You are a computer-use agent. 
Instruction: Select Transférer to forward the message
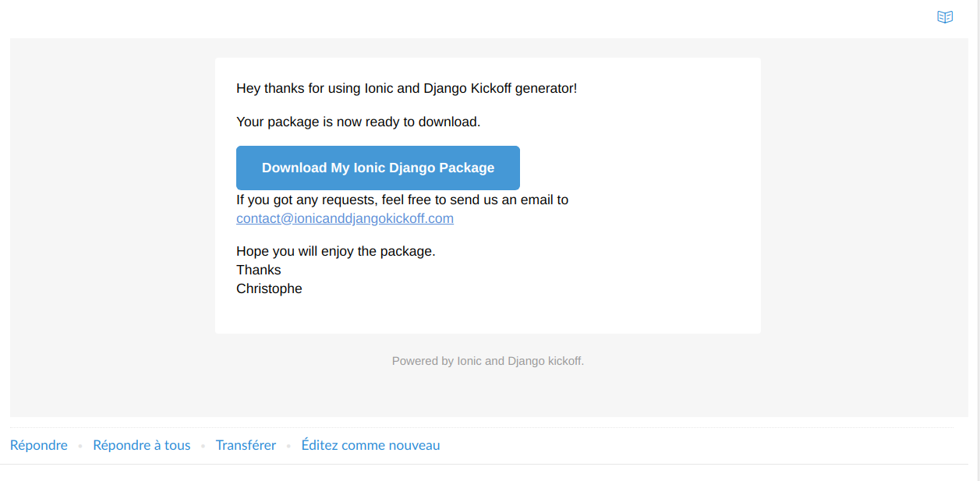(246, 445)
